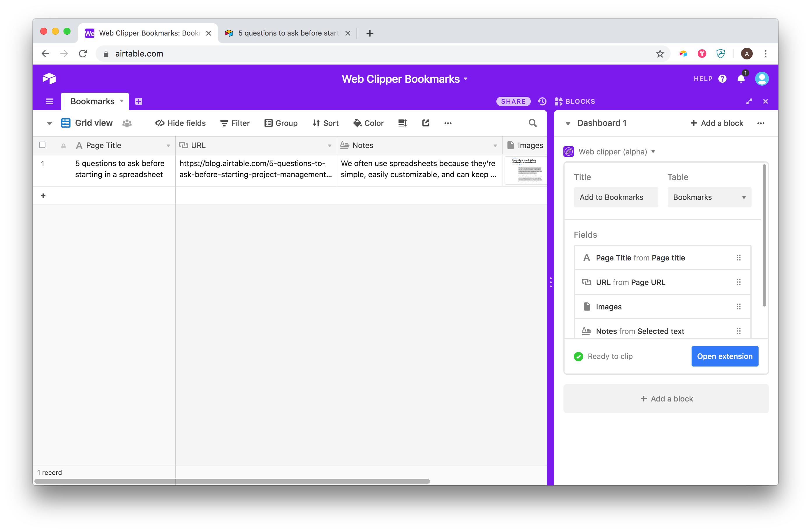Click the row height icon
Viewport: 811px width, 532px height.
pos(402,123)
